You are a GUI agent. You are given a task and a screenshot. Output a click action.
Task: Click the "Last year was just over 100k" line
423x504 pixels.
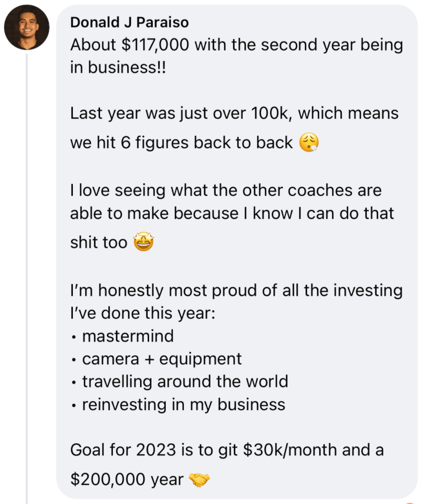click(x=234, y=114)
